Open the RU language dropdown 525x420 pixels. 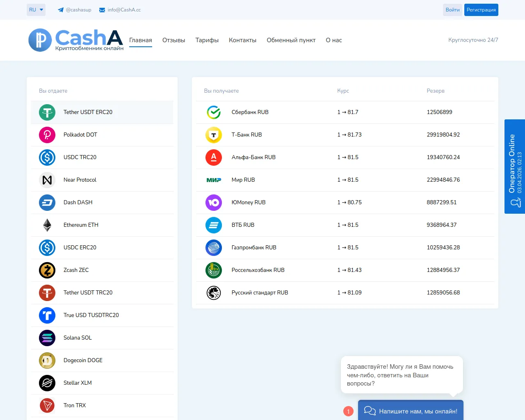36,10
